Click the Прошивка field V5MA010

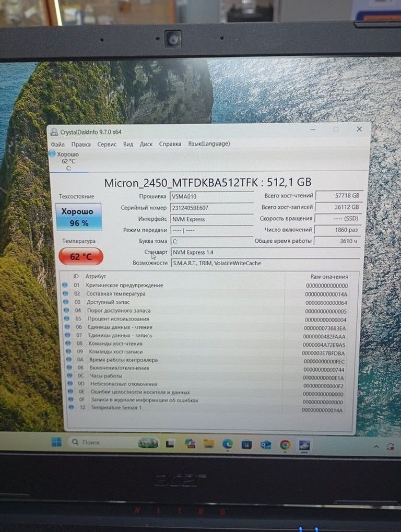coord(211,196)
